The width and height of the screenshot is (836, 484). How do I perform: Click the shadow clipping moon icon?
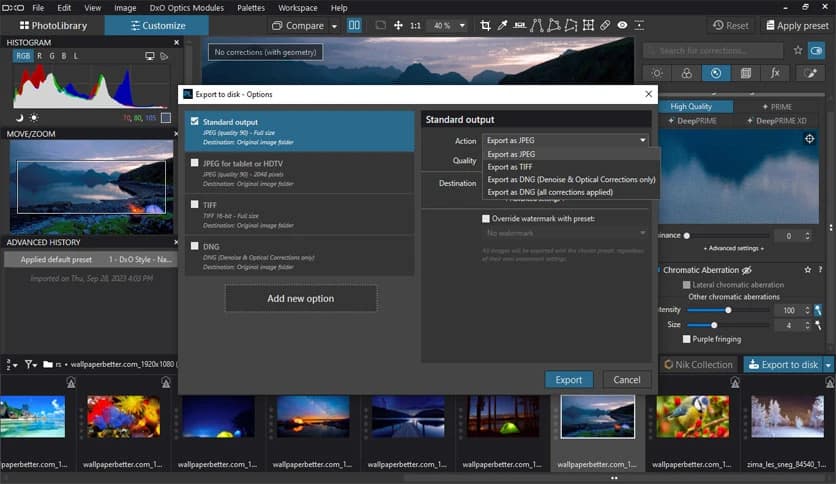click(x=19, y=117)
